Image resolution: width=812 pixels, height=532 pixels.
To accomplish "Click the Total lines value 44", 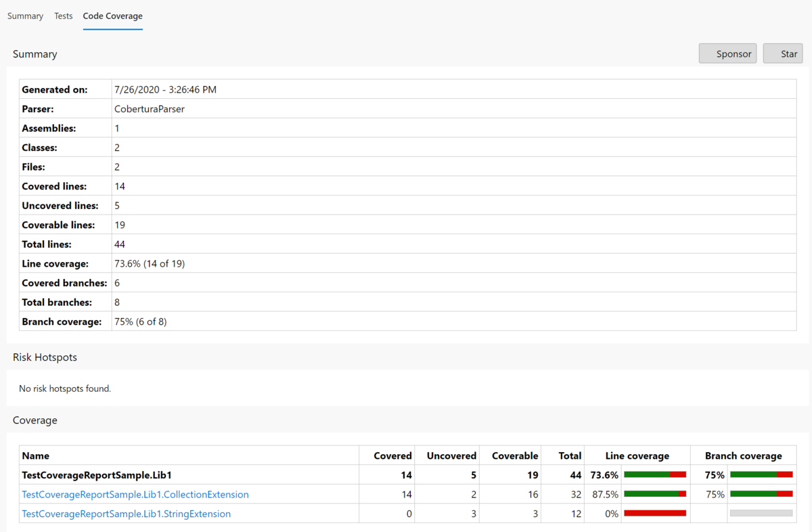I will (x=120, y=244).
